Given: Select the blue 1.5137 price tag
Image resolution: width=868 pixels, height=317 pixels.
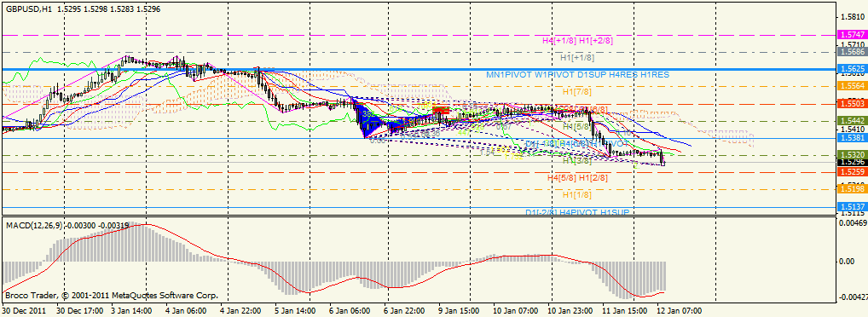Looking at the screenshot, I should click(x=852, y=207).
